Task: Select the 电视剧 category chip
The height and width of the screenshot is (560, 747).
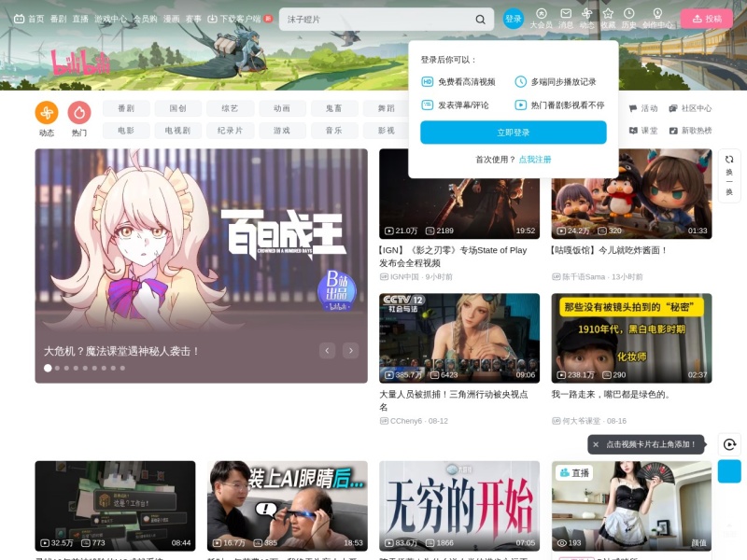Action: pos(178,131)
